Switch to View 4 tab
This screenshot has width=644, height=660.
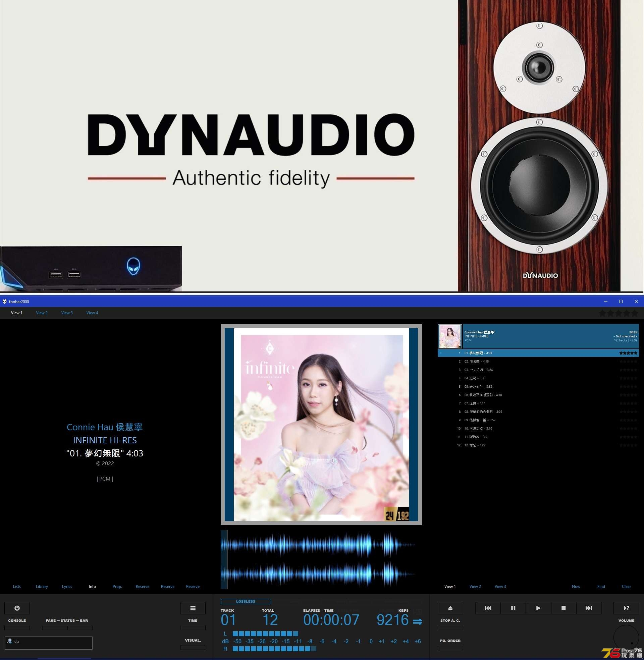tap(92, 313)
